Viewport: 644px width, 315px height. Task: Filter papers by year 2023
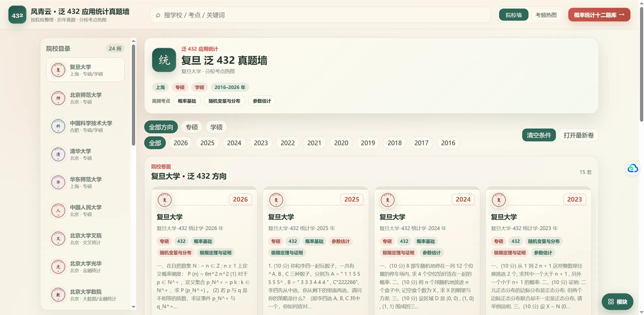[261, 143]
